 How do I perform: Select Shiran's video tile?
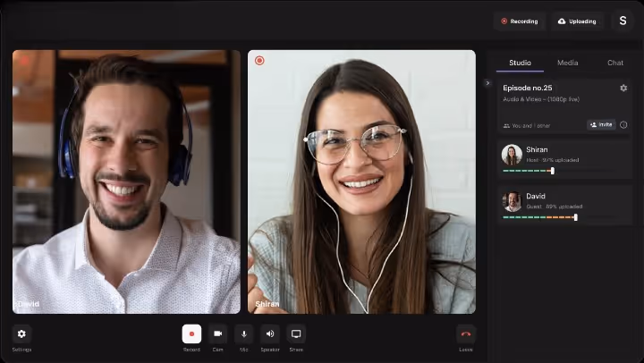click(362, 181)
